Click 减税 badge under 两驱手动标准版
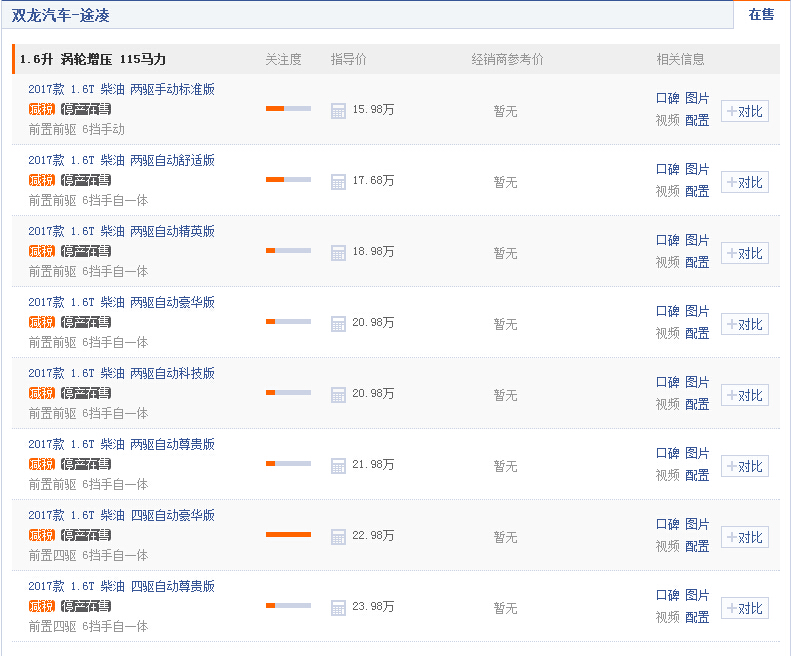 coord(42,109)
